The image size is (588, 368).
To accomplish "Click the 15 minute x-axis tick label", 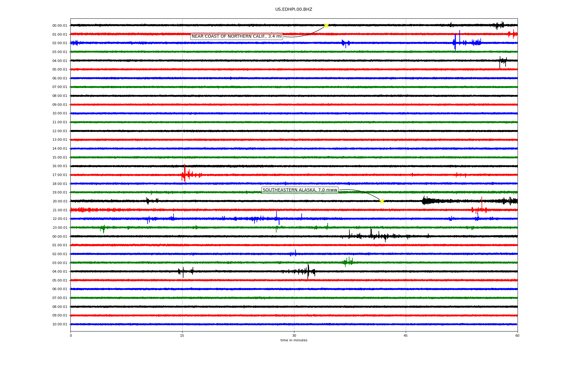I will [182, 335].
